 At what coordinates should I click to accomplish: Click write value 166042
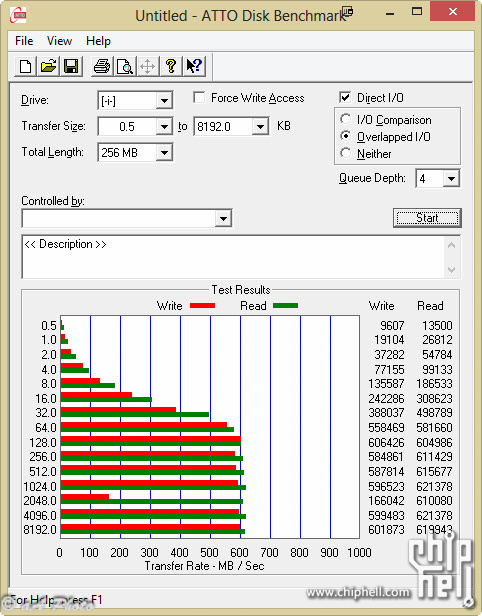coord(386,500)
